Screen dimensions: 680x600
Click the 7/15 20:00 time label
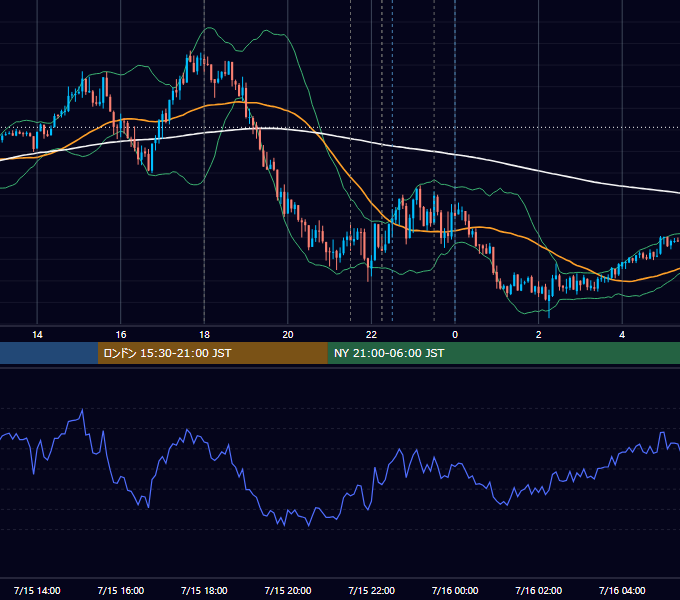pyautogui.click(x=288, y=590)
